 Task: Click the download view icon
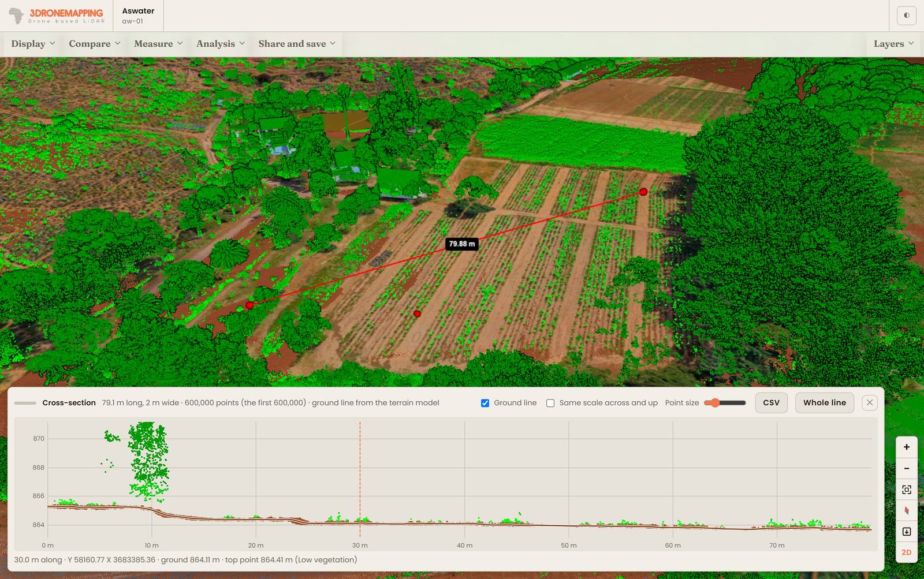click(907, 532)
